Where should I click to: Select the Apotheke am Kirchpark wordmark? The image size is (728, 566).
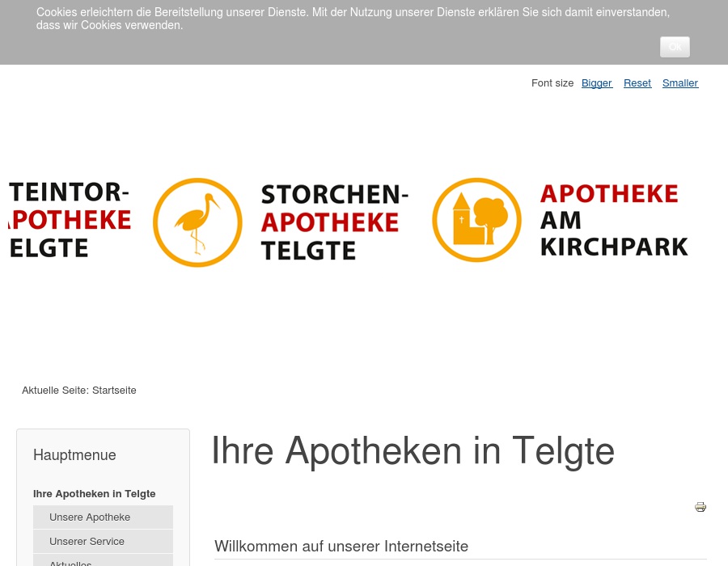point(613,219)
